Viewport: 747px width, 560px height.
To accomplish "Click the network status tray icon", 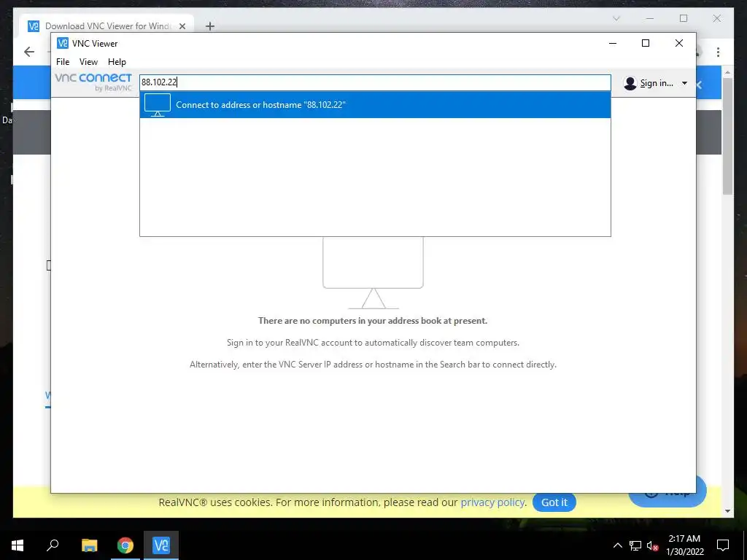I will (635, 545).
